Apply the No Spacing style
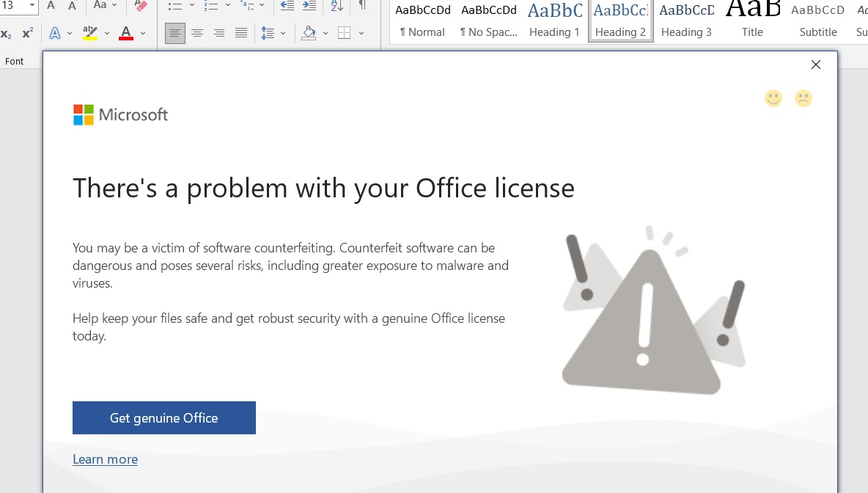This screenshot has width=868, height=493. coord(489,21)
